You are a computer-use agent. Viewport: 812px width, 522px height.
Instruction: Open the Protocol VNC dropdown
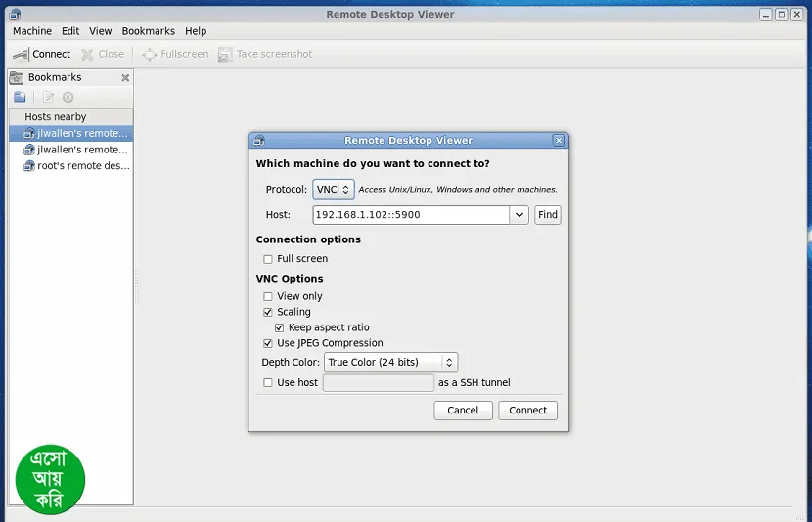[x=333, y=190]
